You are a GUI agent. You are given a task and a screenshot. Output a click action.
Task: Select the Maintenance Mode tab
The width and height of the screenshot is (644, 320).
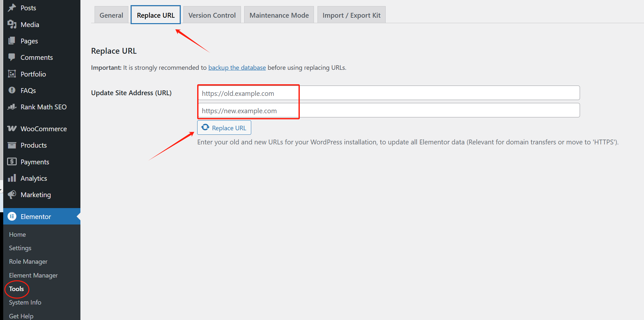(279, 15)
